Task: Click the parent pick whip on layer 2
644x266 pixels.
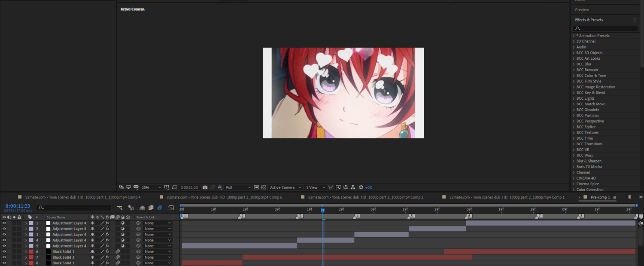Action: (x=138, y=229)
